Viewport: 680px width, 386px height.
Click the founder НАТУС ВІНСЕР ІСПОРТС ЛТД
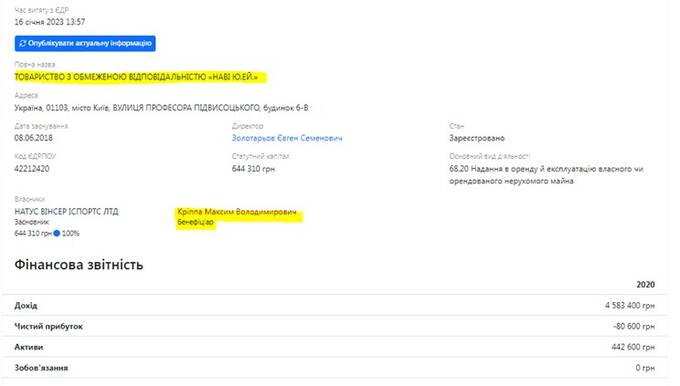(x=66, y=212)
